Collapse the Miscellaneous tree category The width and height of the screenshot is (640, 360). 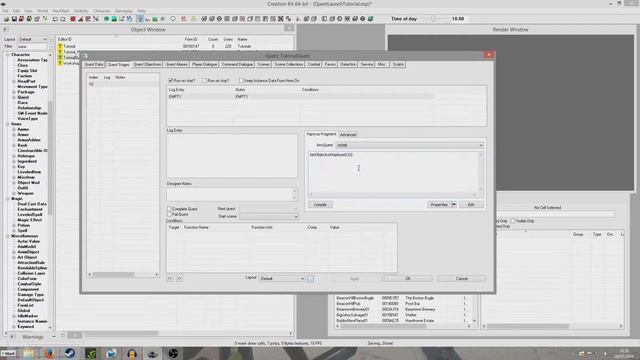pyautogui.click(x=8, y=236)
